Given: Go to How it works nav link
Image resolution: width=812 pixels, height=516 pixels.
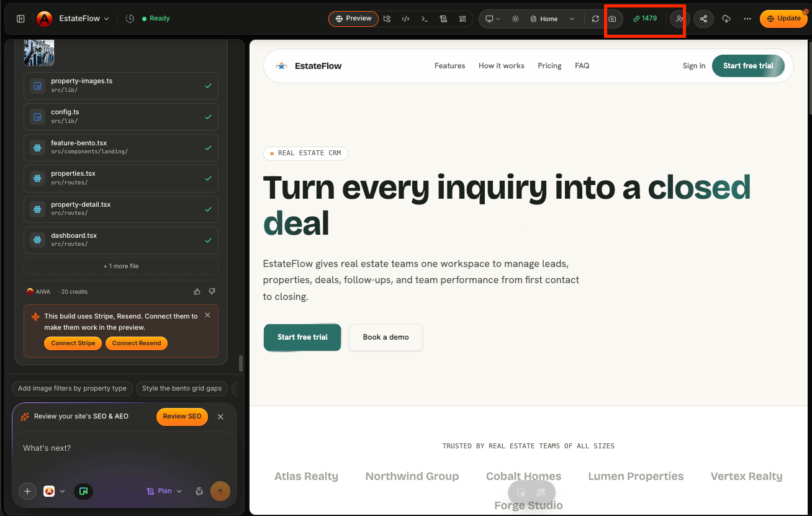Looking at the screenshot, I should (x=501, y=66).
